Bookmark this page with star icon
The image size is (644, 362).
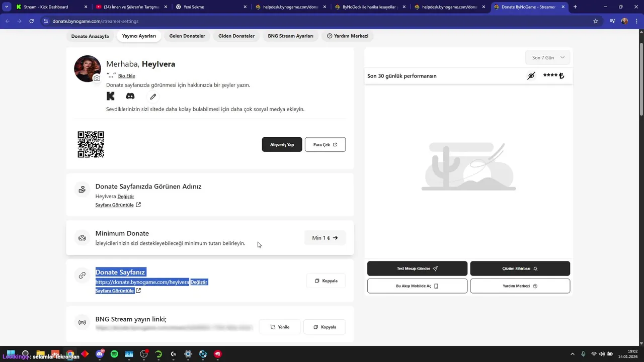pos(596,21)
